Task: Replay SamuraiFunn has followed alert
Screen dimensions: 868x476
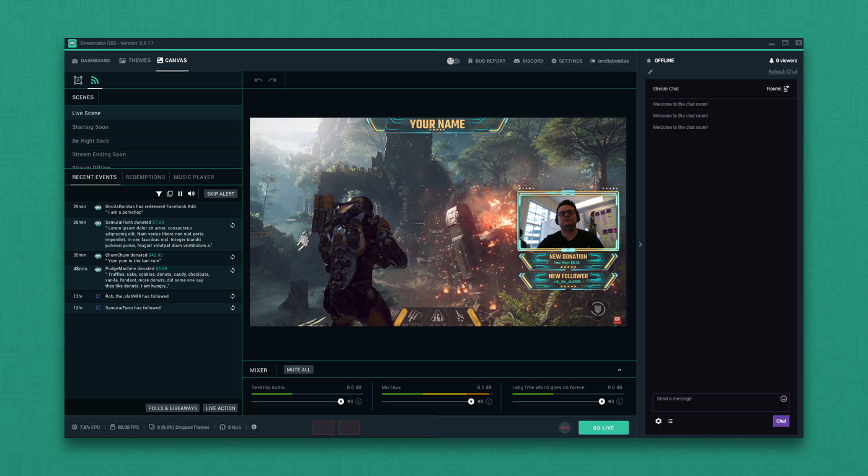Action: [232, 307]
